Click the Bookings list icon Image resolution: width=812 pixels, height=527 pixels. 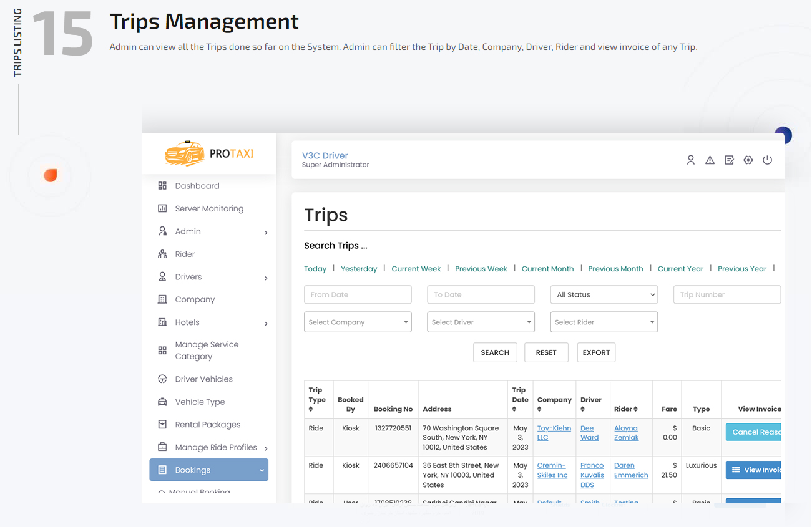pyautogui.click(x=162, y=470)
